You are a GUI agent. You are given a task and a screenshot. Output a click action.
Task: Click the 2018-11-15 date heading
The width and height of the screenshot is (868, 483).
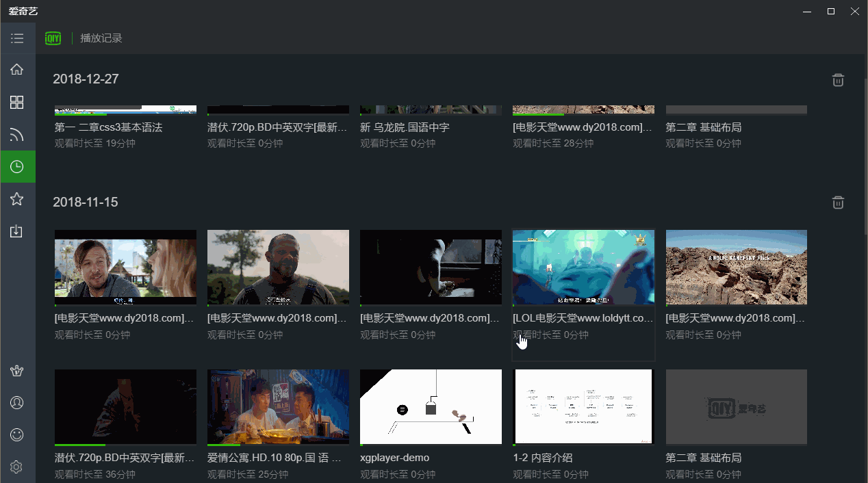click(86, 203)
